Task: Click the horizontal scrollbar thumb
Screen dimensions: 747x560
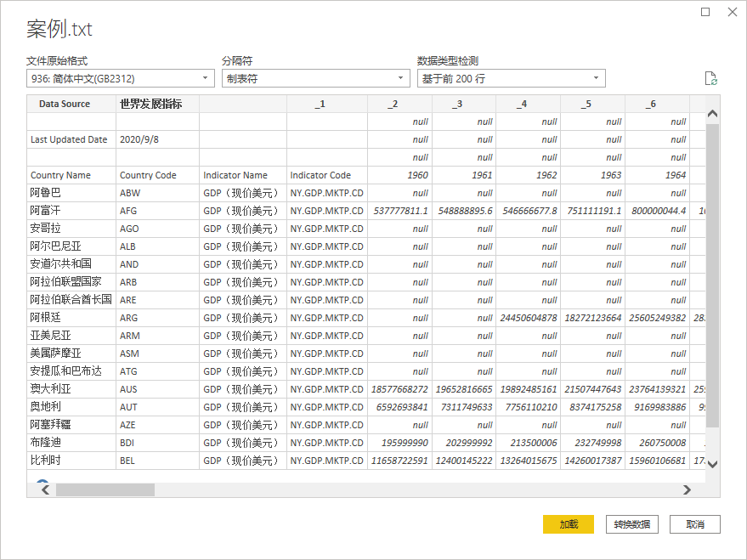Action: 105,489
